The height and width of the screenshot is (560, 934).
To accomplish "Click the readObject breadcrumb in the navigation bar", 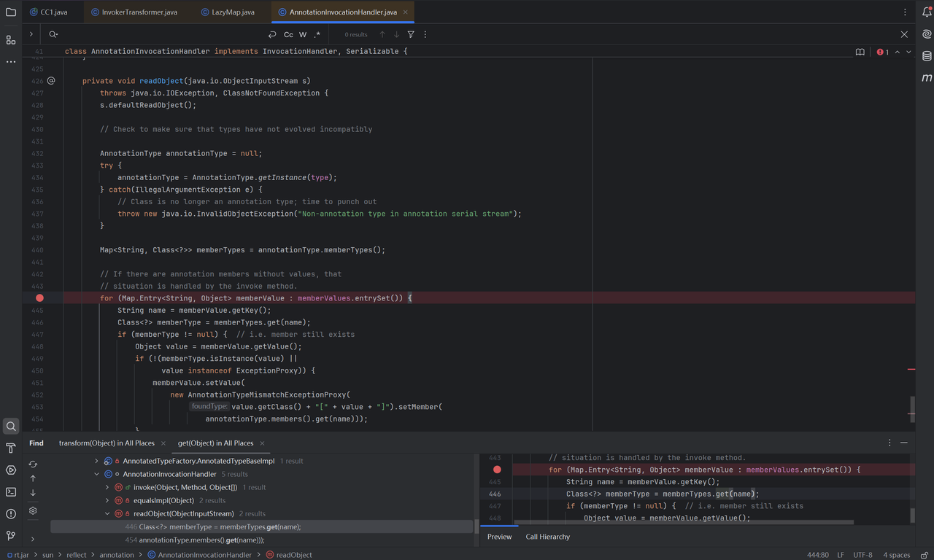I will 290,555.
